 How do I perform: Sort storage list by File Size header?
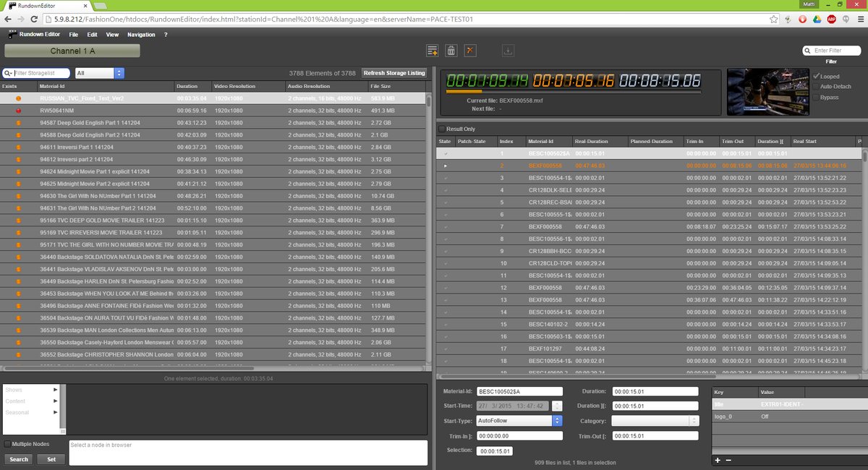point(396,86)
